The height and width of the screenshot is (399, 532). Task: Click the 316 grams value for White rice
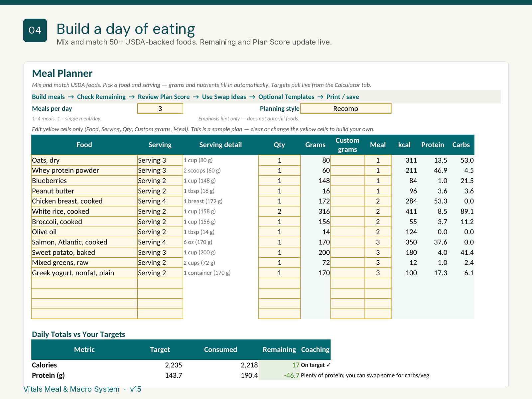[x=324, y=211]
